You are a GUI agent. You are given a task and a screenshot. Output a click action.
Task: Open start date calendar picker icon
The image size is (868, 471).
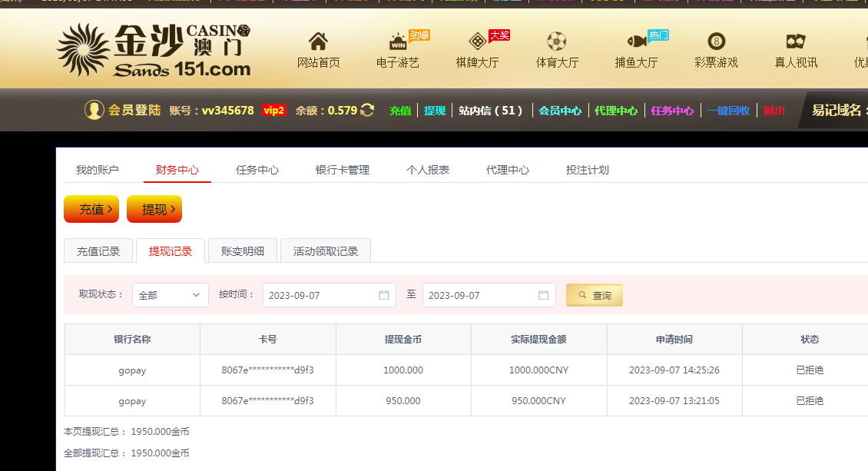[383, 295]
